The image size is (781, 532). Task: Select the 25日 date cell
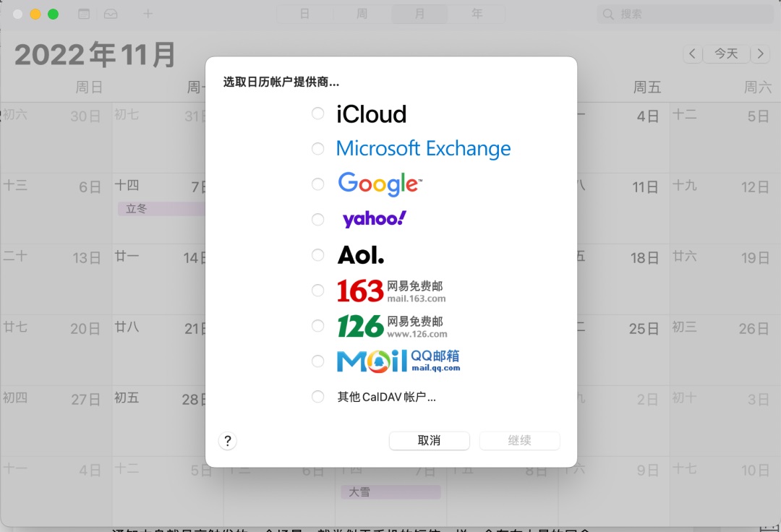pos(623,351)
